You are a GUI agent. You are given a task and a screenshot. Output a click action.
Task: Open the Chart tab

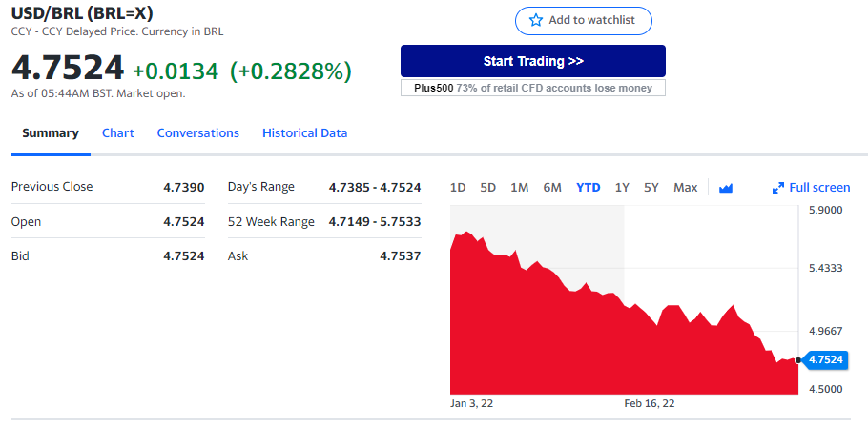pos(118,133)
